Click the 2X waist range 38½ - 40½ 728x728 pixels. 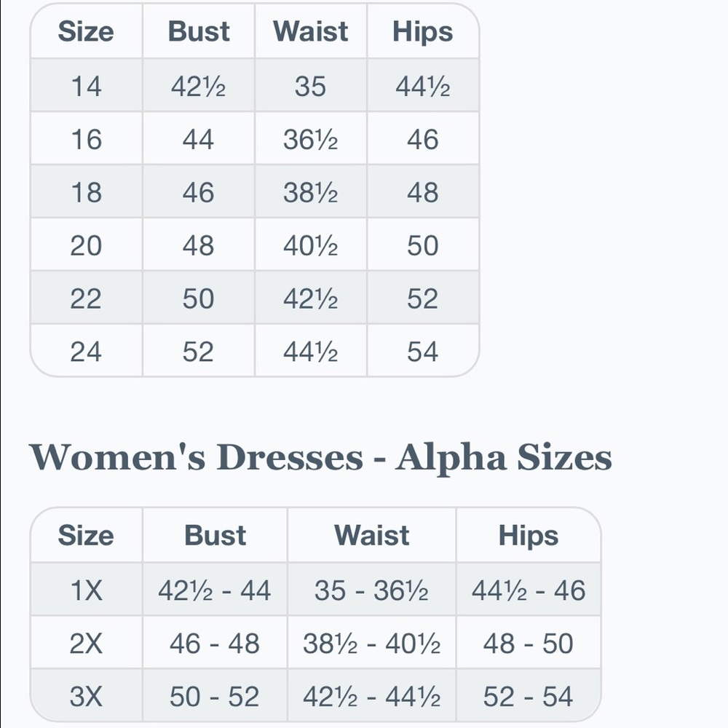371,644
